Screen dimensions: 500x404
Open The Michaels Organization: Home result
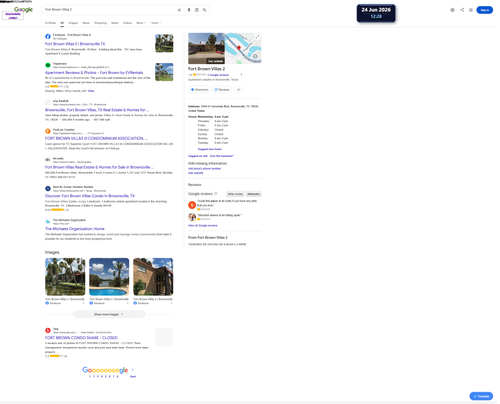tap(75, 229)
